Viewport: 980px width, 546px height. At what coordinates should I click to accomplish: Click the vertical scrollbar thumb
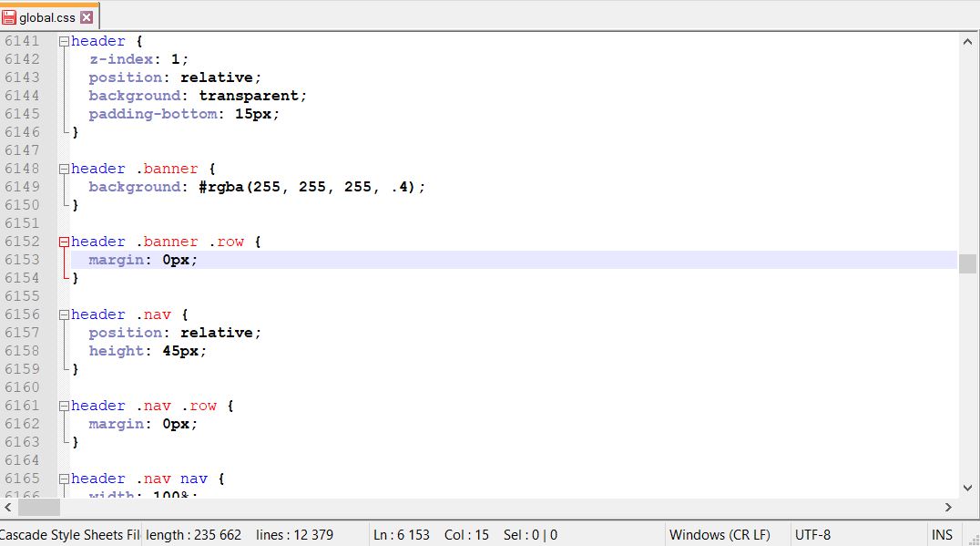(x=967, y=264)
